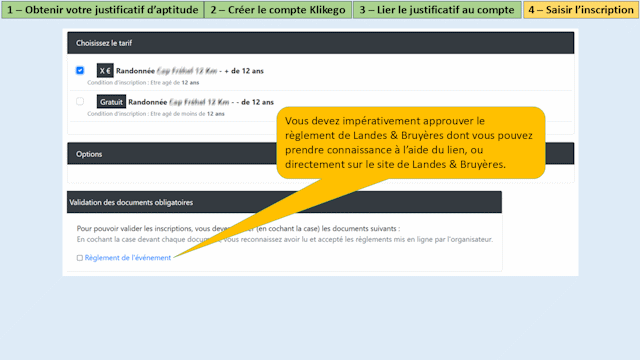Open the Règlement de l'événement link
This screenshot has width=640, height=360.
click(128, 258)
